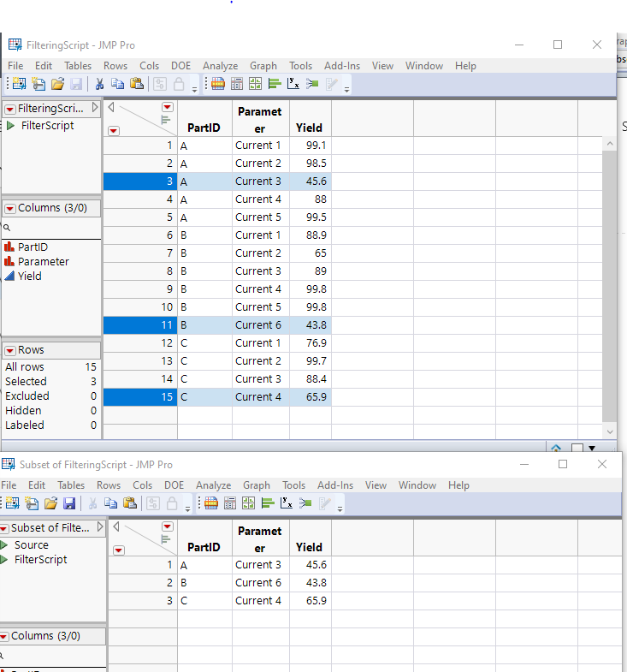Image resolution: width=627 pixels, height=672 pixels.
Task: Run FilterScript green triangle in Subset window
Action: pos(4,560)
